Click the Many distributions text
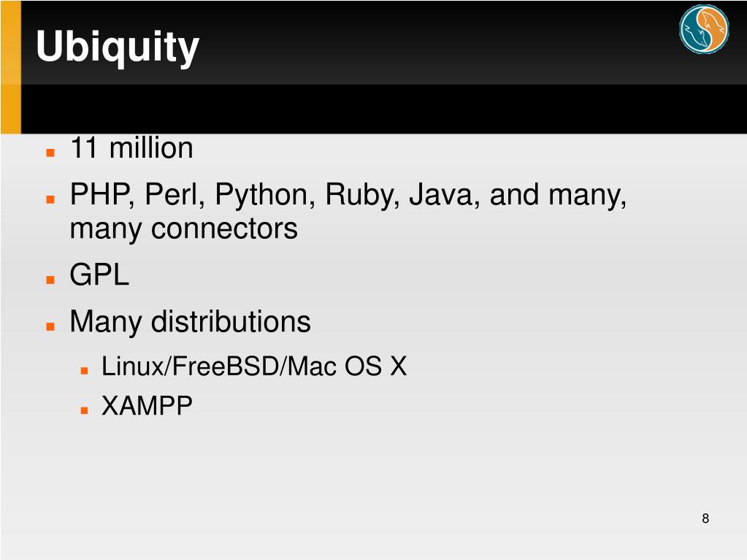The image size is (747, 560). point(190,321)
